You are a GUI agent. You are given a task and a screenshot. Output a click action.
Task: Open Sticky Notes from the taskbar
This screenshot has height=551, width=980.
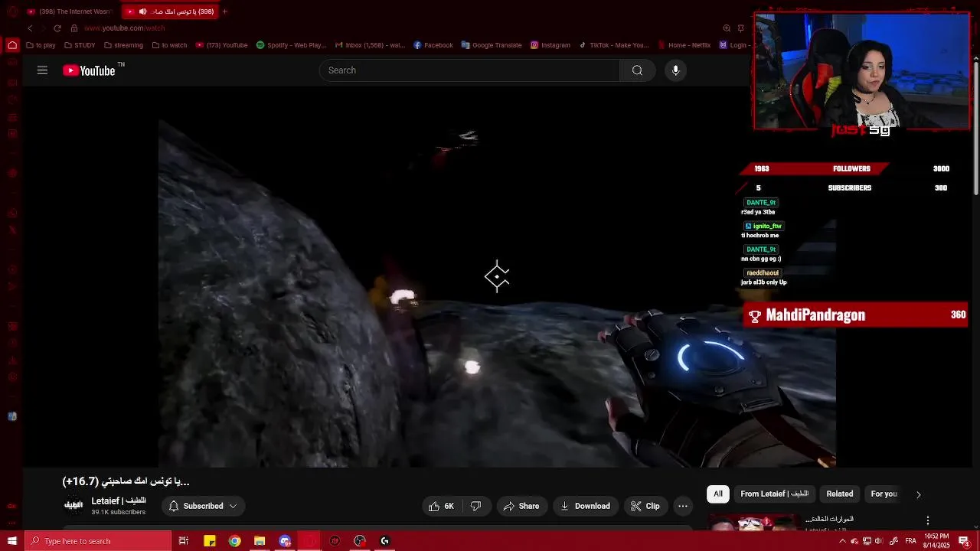210,541
